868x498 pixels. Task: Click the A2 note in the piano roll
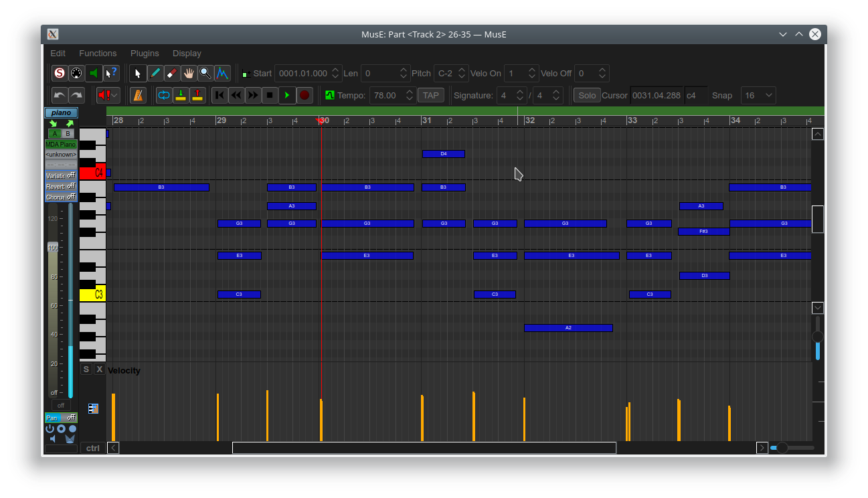pyautogui.click(x=568, y=328)
